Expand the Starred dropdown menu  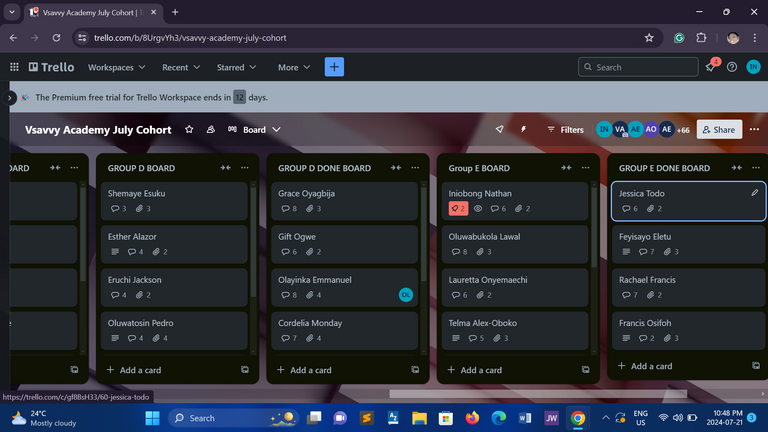coord(237,67)
